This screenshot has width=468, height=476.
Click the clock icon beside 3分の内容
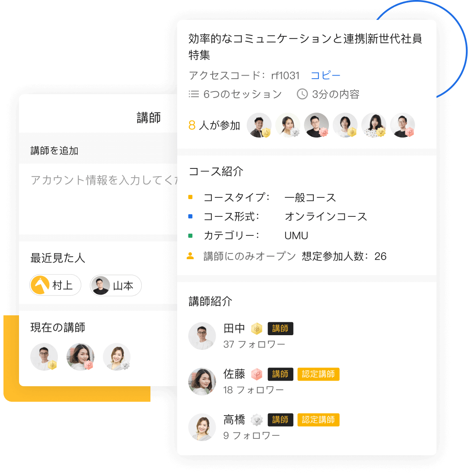click(302, 94)
